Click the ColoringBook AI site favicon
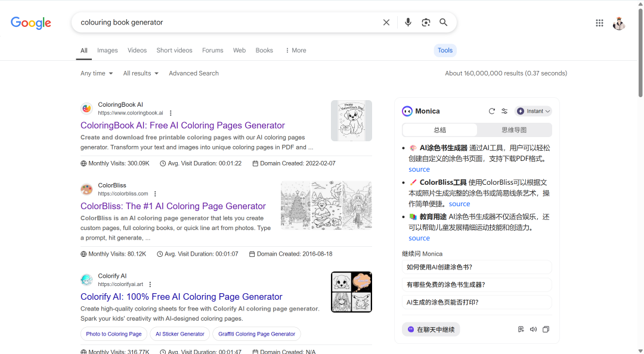 [x=86, y=108]
